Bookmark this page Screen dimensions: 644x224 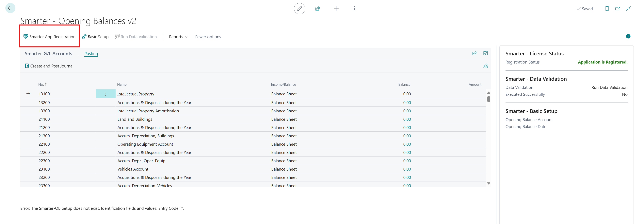tap(607, 9)
